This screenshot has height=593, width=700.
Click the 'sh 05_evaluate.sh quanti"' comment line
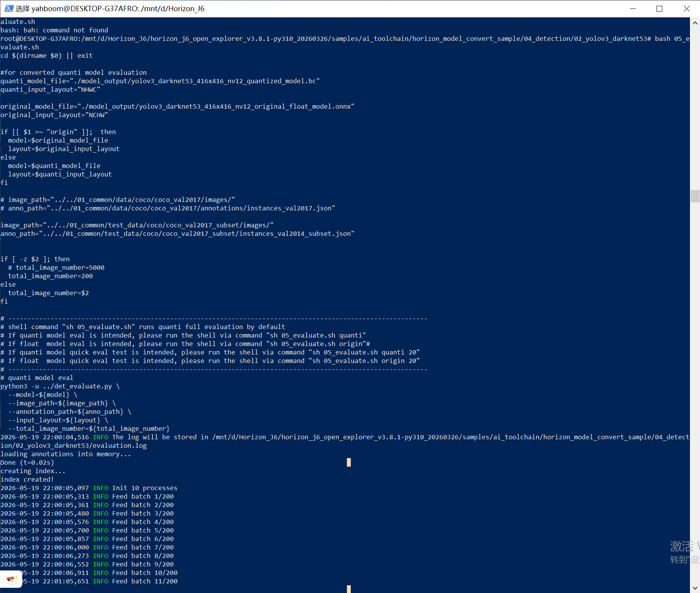[183, 335]
